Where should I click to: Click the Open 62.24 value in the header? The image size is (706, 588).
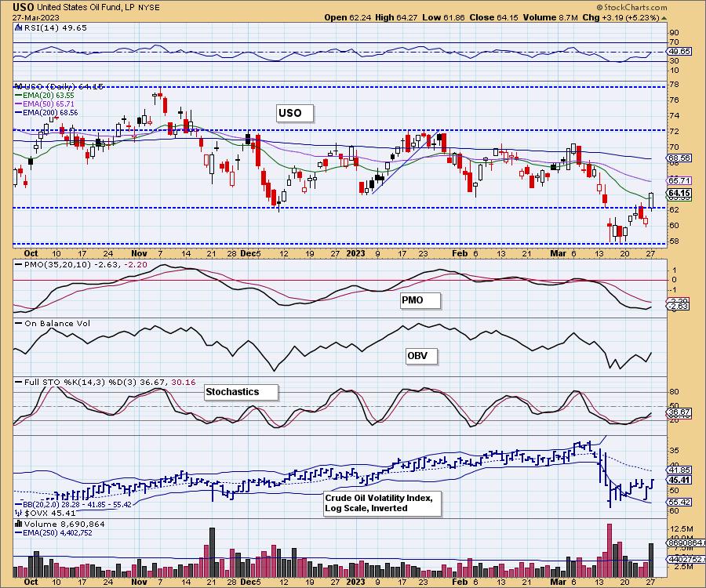(x=348, y=17)
